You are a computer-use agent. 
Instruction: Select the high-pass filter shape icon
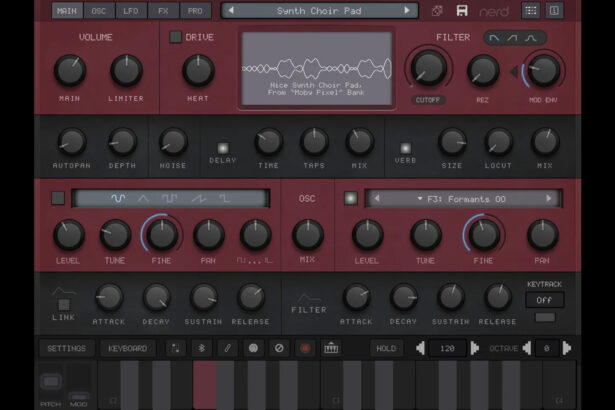point(512,38)
